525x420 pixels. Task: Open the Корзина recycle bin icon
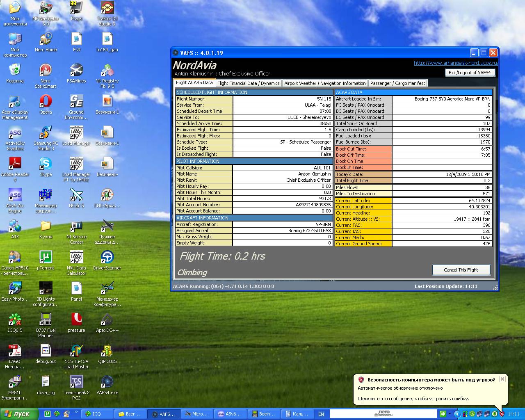(15, 73)
